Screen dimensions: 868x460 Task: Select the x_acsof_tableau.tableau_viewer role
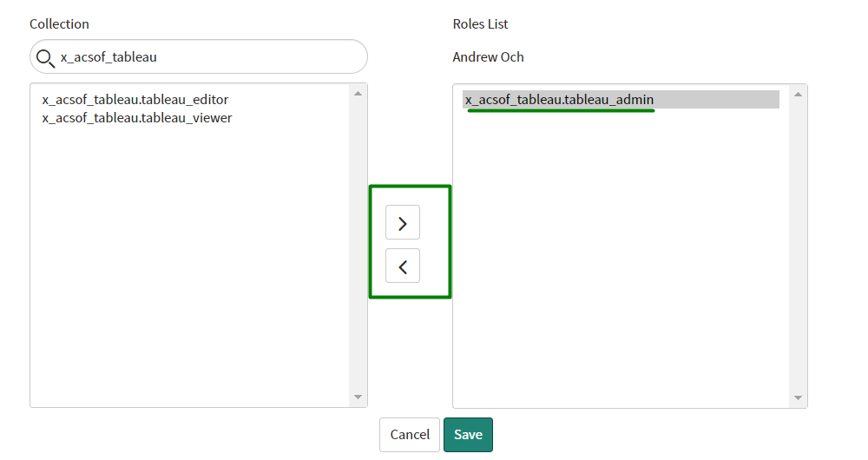click(136, 117)
